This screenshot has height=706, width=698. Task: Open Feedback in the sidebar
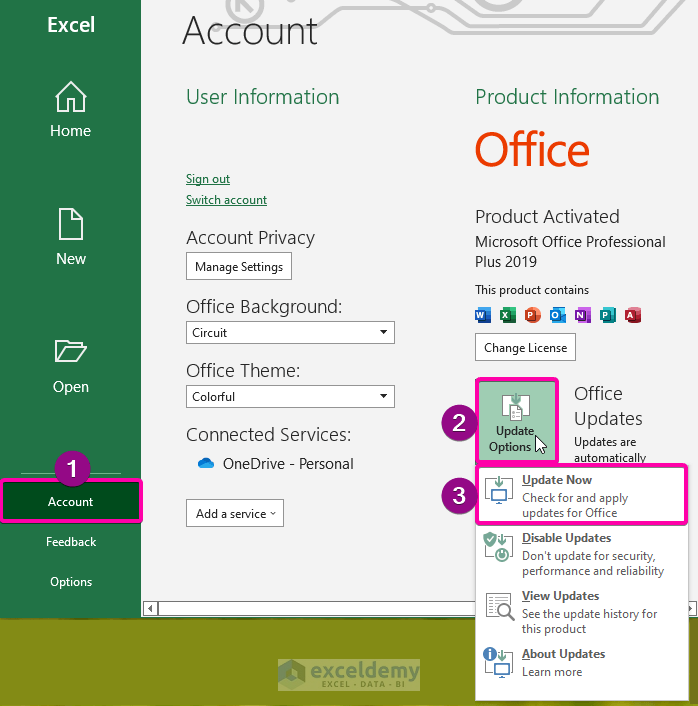pyautogui.click(x=71, y=542)
